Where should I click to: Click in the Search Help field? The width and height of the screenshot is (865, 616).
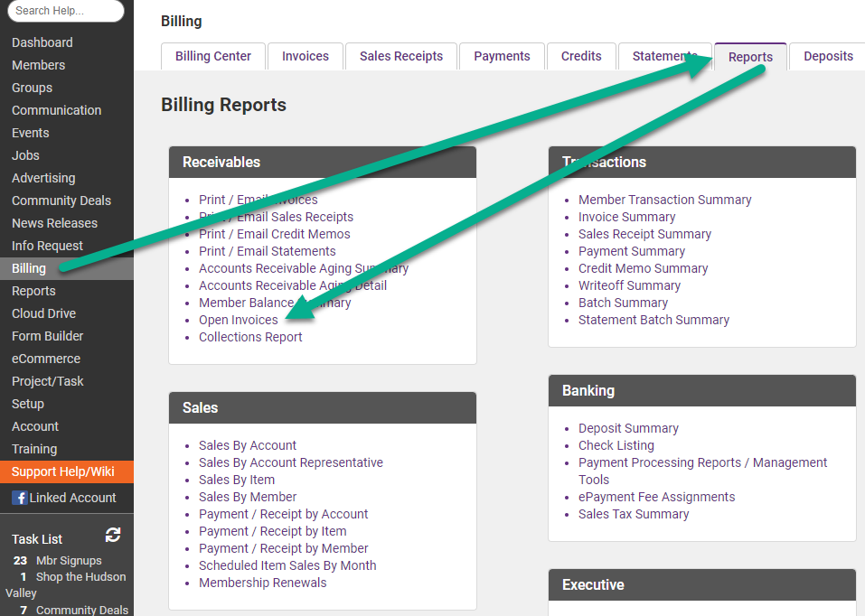tap(65, 11)
